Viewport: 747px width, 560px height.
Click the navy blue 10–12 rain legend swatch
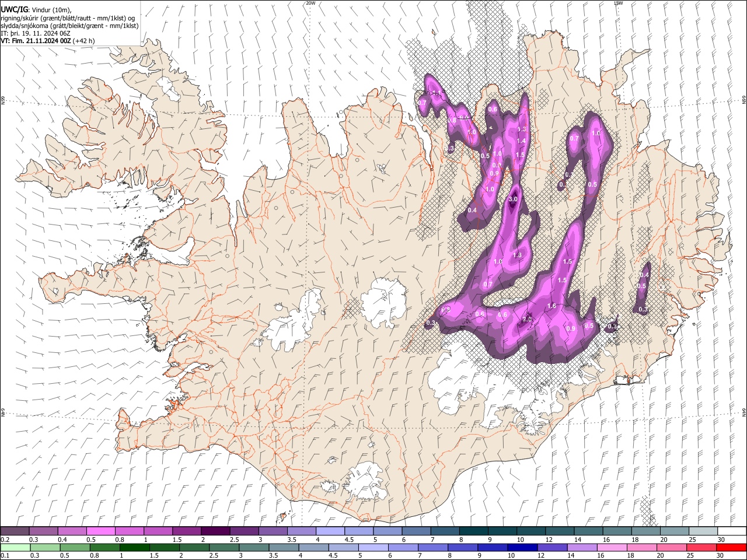point(522,548)
